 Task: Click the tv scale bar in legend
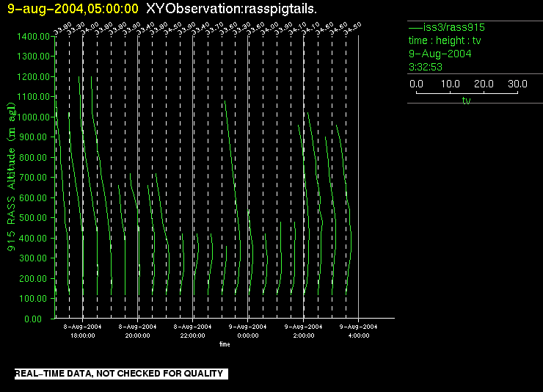[x=466, y=93]
